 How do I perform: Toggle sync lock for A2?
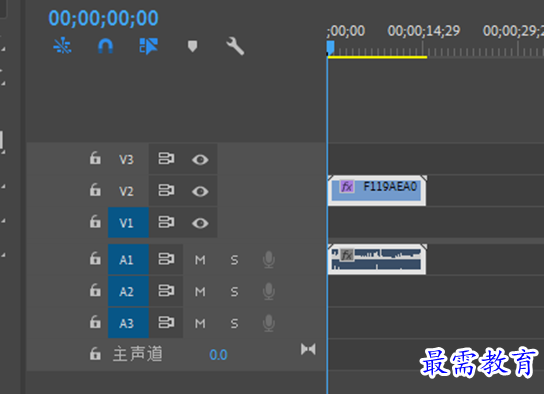coord(167,291)
